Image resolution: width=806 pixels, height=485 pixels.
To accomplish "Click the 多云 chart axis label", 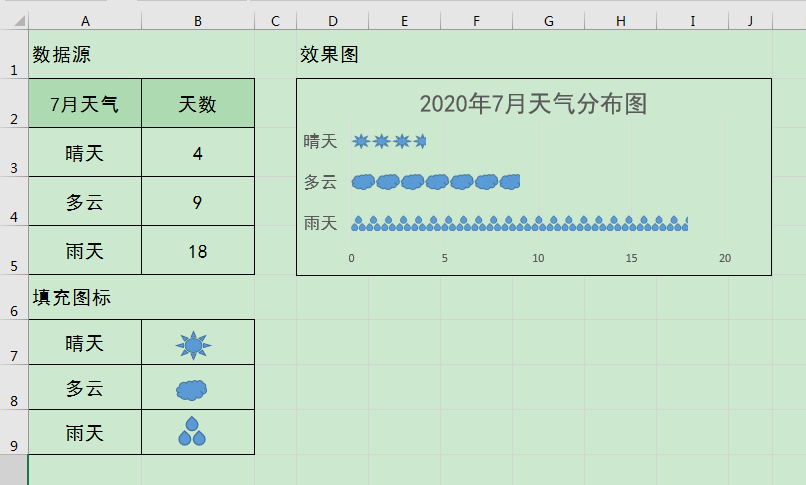I will pos(320,182).
